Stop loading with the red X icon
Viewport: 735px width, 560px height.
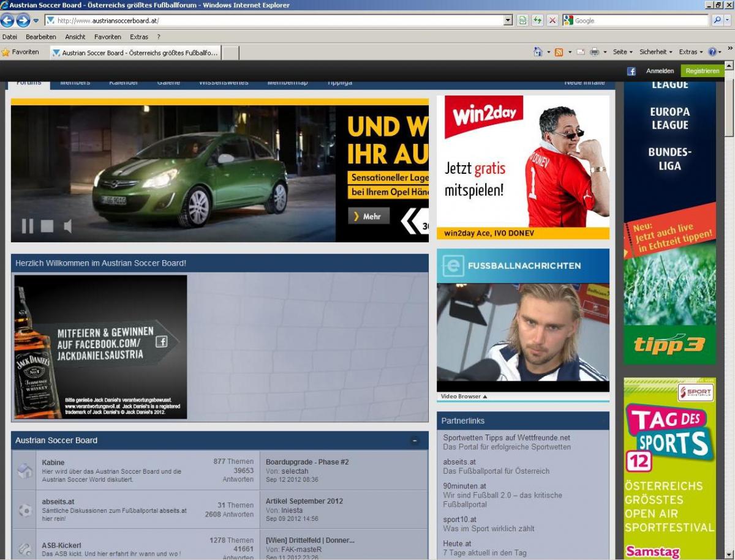click(552, 20)
